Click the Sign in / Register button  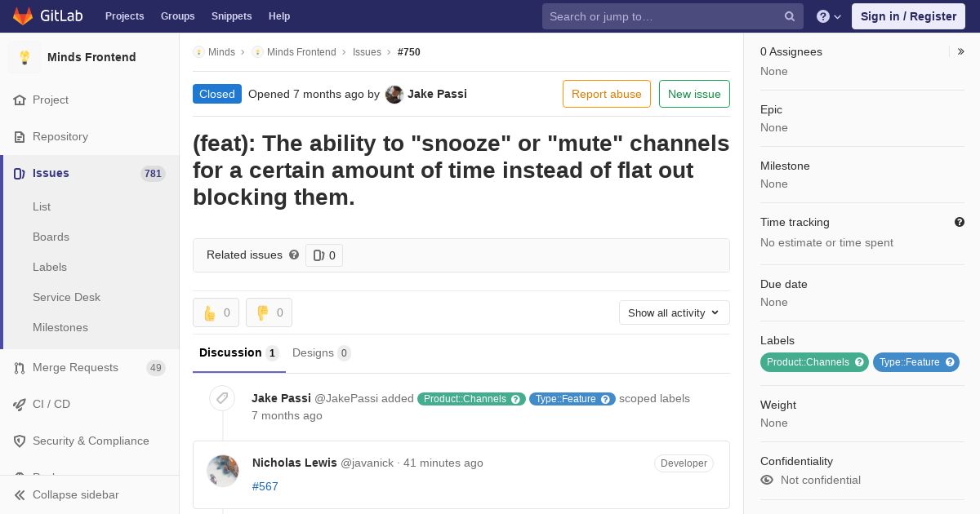908,16
